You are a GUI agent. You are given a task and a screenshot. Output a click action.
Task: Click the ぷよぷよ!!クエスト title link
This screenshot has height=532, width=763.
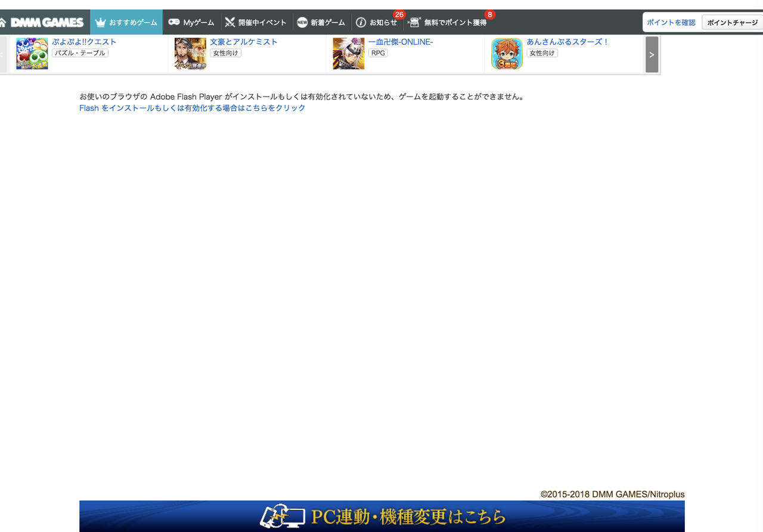click(x=84, y=42)
